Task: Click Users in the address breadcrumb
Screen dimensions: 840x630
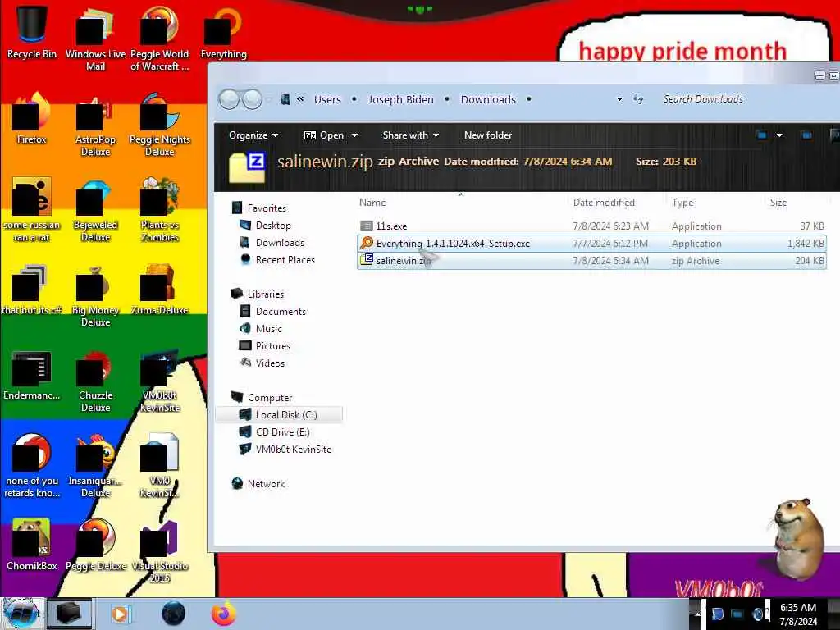Action: (327, 99)
